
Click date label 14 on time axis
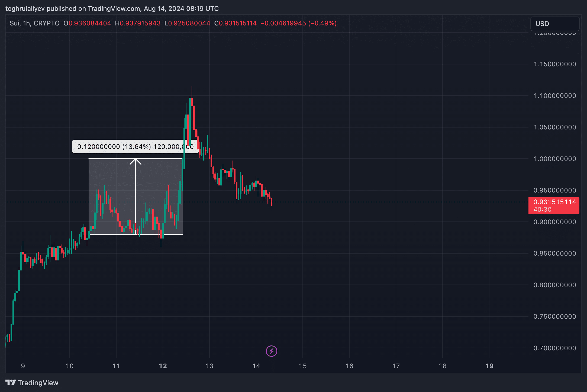pyautogui.click(x=256, y=366)
